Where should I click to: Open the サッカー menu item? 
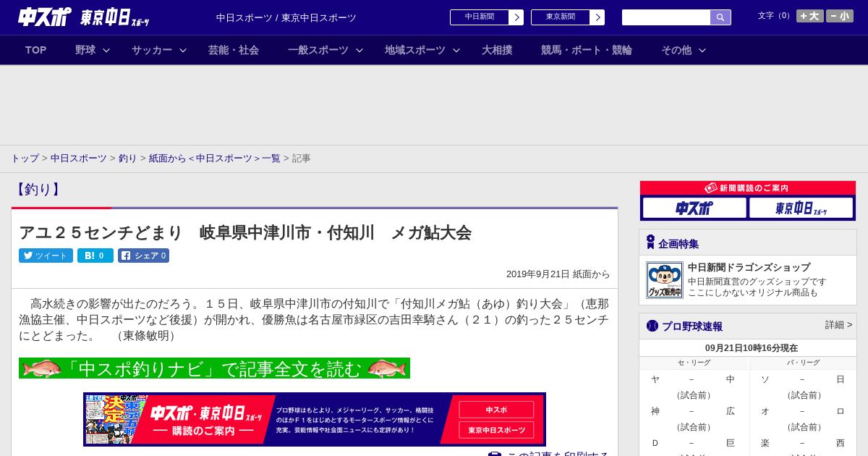[x=152, y=50]
